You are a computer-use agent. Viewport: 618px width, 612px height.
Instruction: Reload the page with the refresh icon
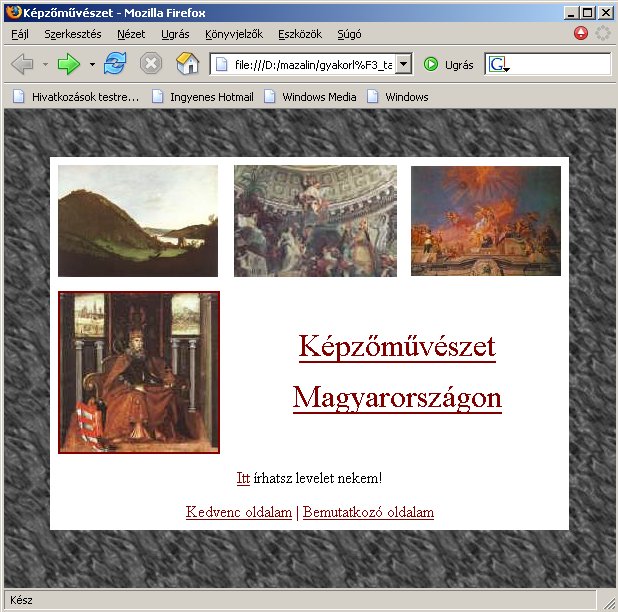point(115,64)
